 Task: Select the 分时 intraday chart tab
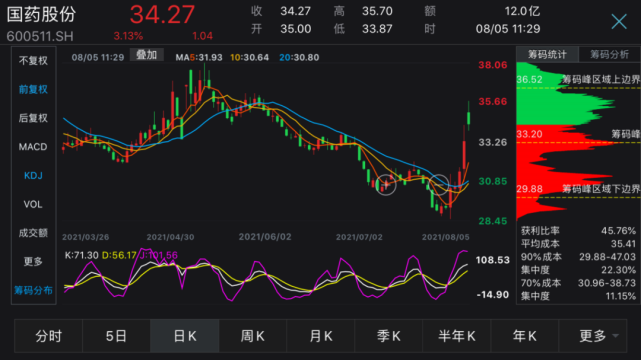point(49,336)
